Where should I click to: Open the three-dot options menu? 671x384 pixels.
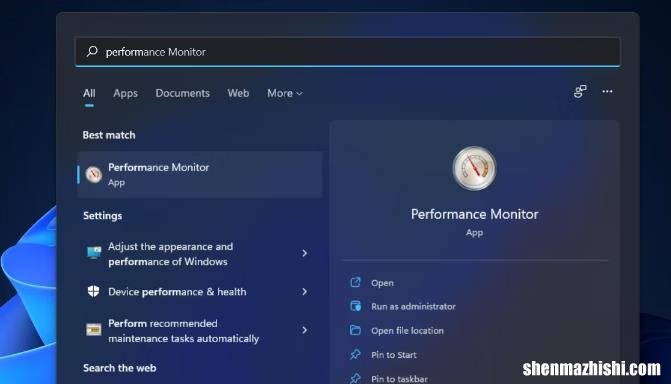pyautogui.click(x=607, y=91)
